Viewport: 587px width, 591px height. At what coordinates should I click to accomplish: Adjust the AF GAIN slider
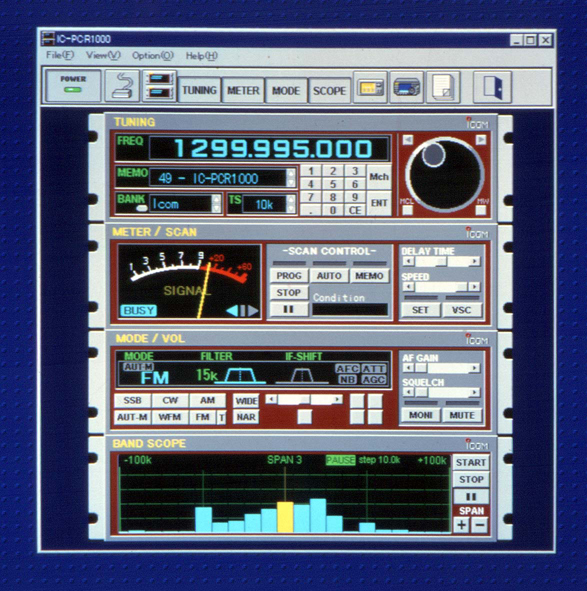pyautogui.click(x=441, y=368)
